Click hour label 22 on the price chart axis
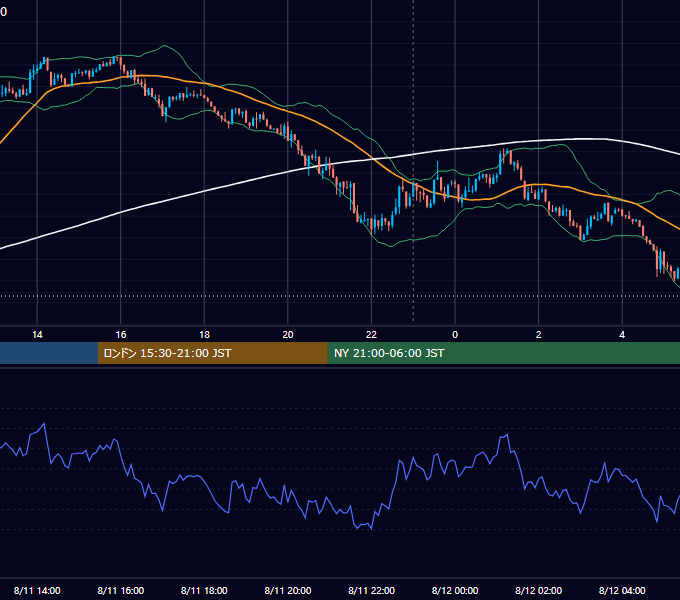The height and width of the screenshot is (600, 680). click(371, 335)
